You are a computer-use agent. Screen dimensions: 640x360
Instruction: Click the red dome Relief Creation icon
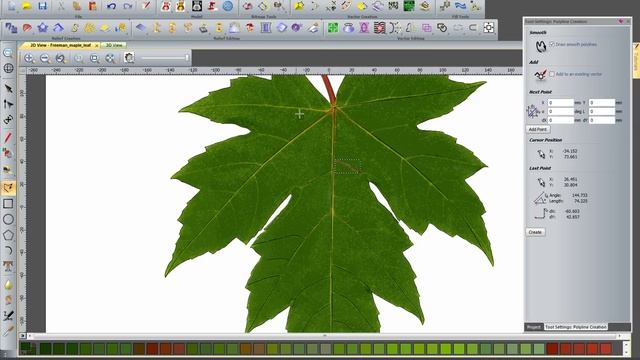(27, 28)
